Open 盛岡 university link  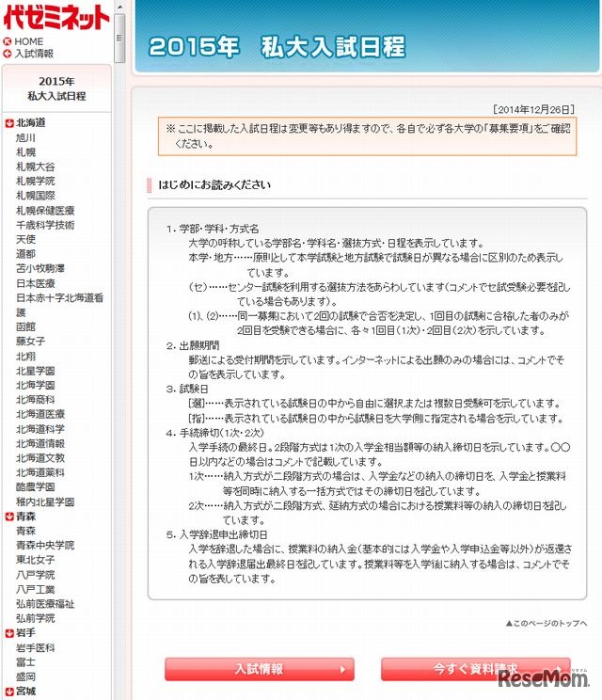[x=26, y=676]
